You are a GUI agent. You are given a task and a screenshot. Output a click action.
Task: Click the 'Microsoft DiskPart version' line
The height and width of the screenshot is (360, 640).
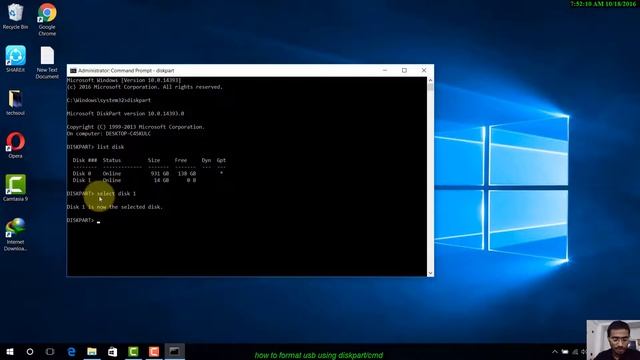tap(125, 113)
